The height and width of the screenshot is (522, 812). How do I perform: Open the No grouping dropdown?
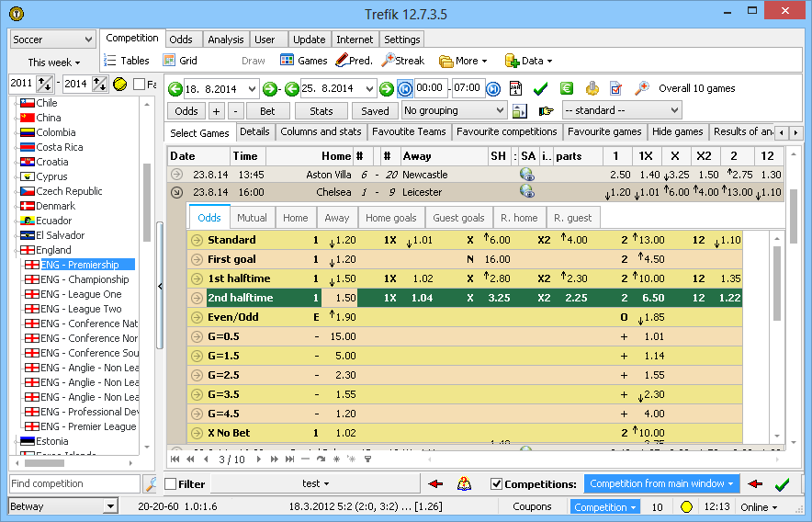455,110
